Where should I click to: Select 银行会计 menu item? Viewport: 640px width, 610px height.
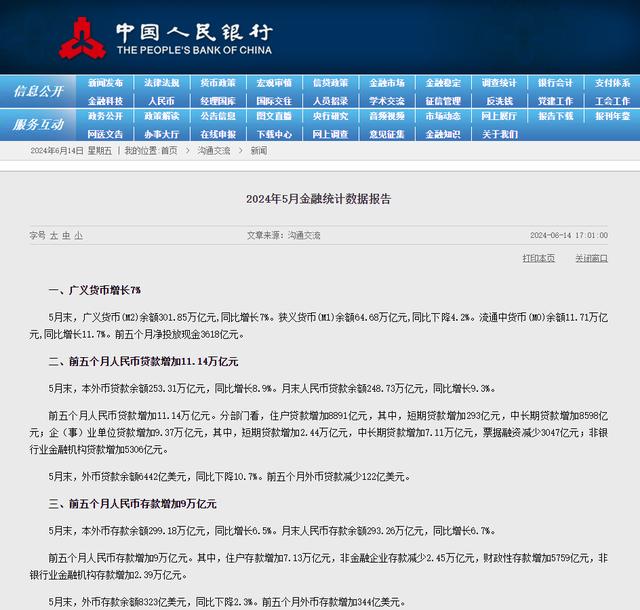point(556,83)
